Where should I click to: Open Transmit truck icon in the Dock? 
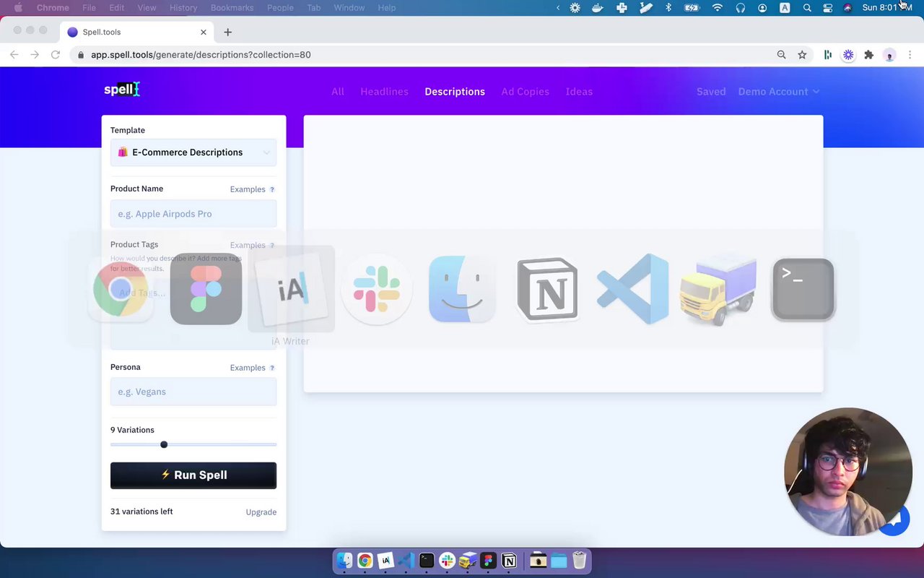pyautogui.click(x=468, y=561)
